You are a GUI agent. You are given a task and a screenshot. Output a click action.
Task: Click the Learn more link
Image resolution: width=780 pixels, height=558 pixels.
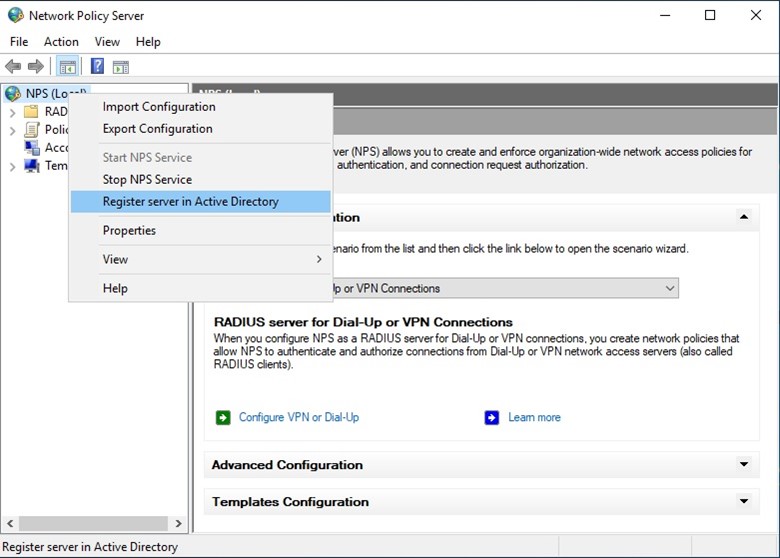tap(534, 417)
